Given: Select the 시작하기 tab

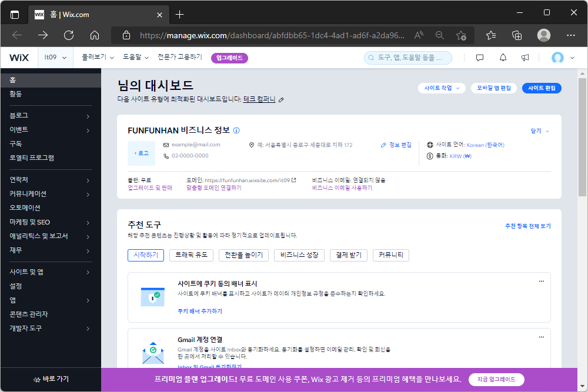Looking at the screenshot, I should pyautogui.click(x=146, y=255).
